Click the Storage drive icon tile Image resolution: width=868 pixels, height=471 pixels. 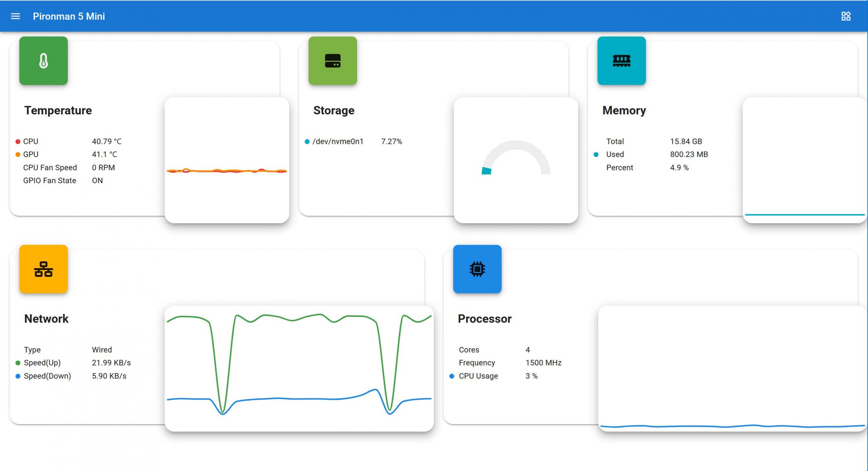pyautogui.click(x=332, y=61)
